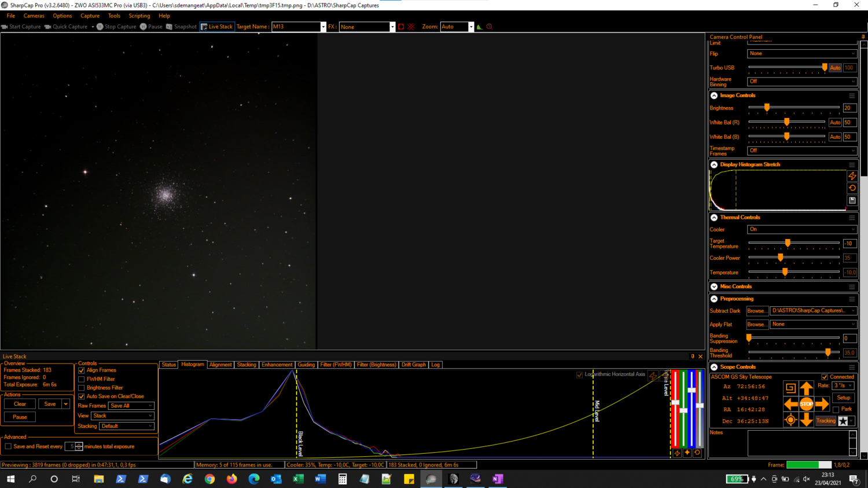This screenshot has width=868, height=488.
Task: Click Clear to reset the live stack
Action: 19,403
